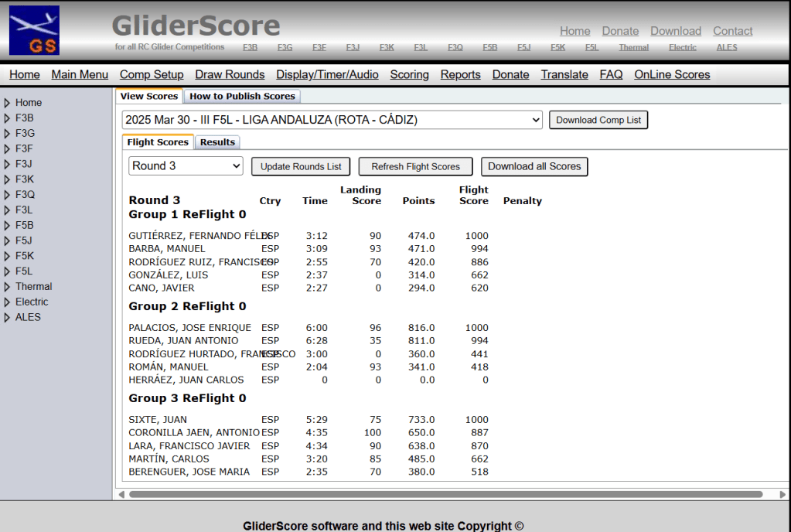Image resolution: width=791 pixels, height=532 pixels.
Task: Expand the F5L sidebar arrow icon
Action: click(x=7, y=271)
